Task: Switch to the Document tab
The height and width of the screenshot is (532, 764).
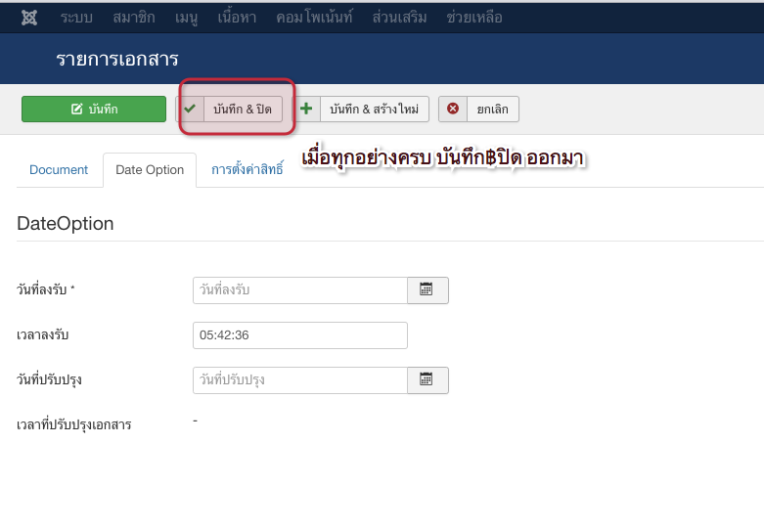Action: click(59, 170)
